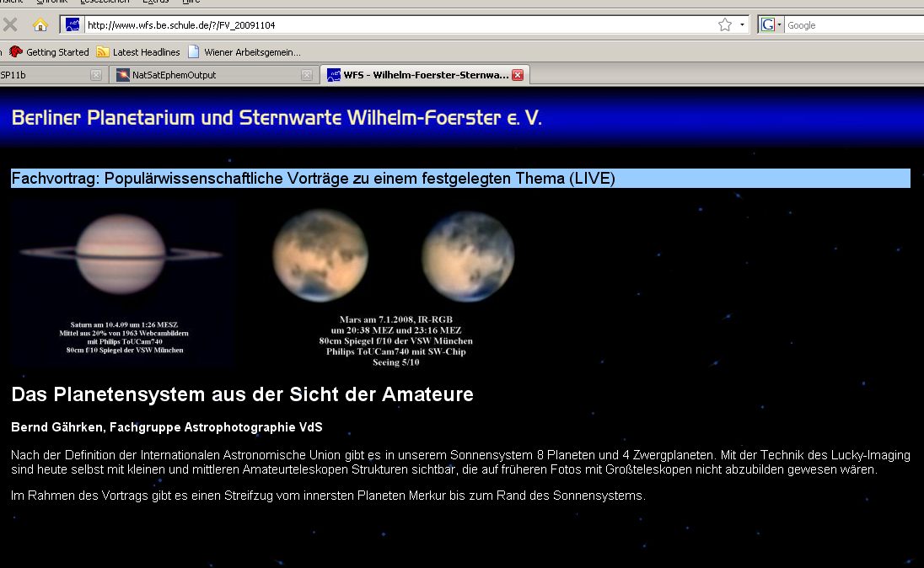The height and width of the screenshot is (568, 924).
Task: Close the SP11b tab
Action: point(95,75)
